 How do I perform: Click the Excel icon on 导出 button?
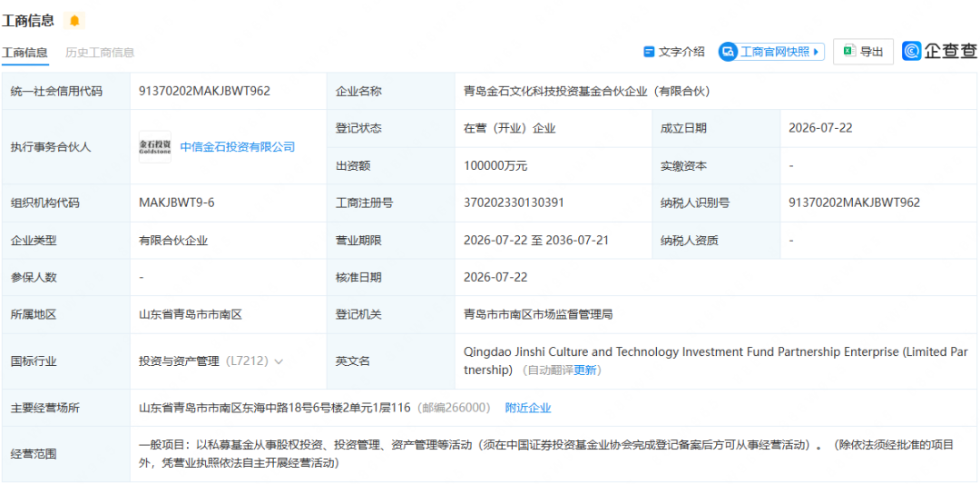[x=848, y=51]
